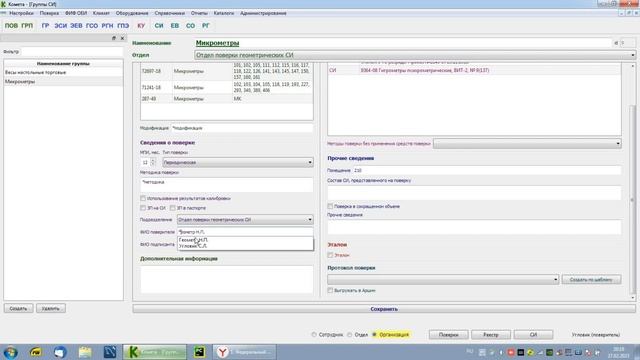The width and height of the screenshot is (640, 360).
Task: Expand the Тип поверки dropdown
Action: click(238, 162)
